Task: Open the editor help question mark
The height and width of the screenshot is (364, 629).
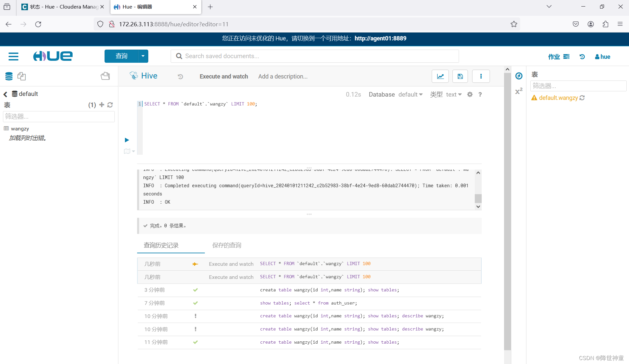Action: pyautogui.click(x=480, y=94)
